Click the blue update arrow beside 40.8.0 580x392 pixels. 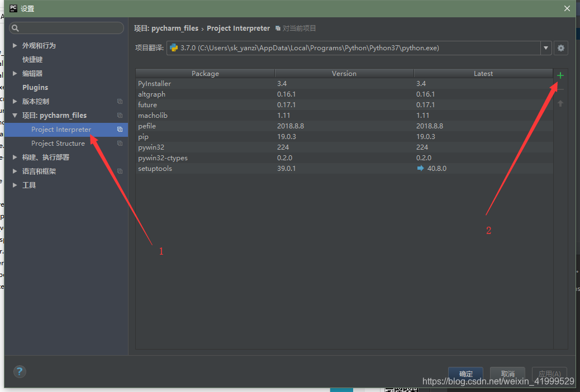point(420,168)
